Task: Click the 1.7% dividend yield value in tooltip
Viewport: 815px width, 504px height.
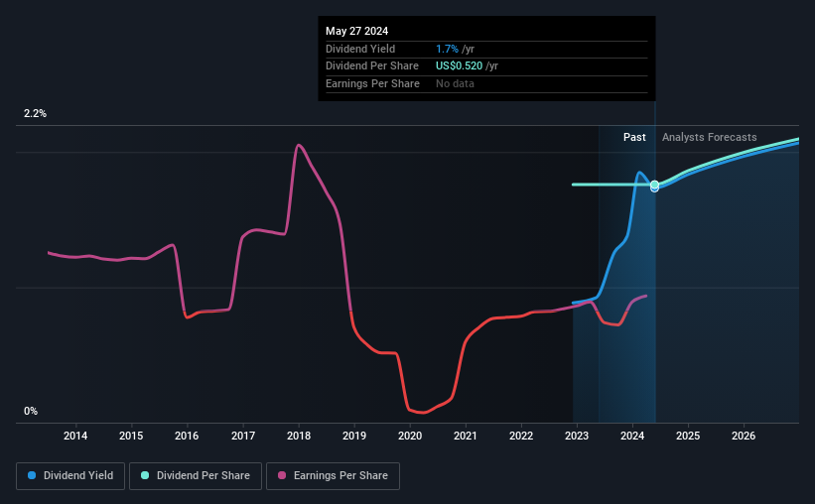Action: [447, 49]
